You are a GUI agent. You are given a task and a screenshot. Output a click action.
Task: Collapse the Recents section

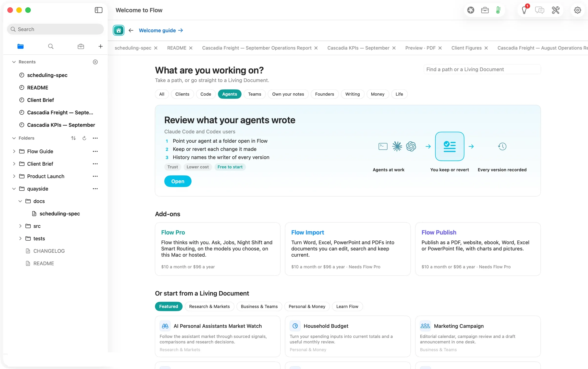[x=14, y=62]
